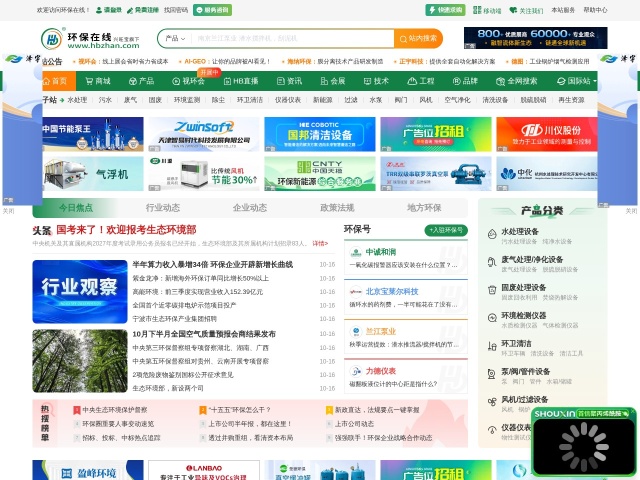Switch to the 行业动态 tab
The height and width of the screenshot is (480, 640).
[x=163, y=208]
